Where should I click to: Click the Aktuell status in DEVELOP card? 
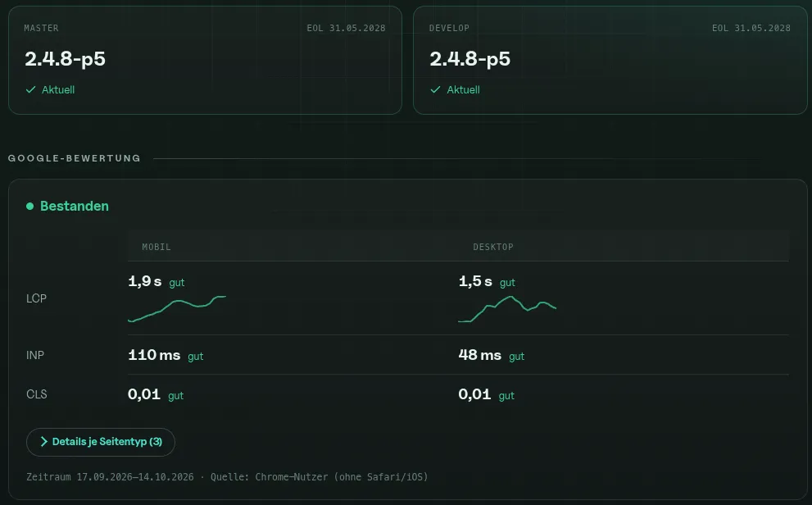pyautogui.click(x=463, y=89)
